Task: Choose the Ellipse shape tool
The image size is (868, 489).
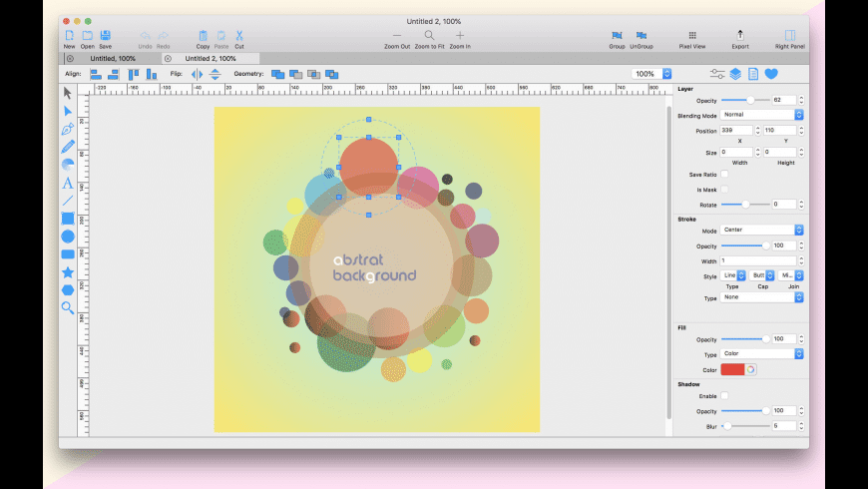Action: (x=68, y=237)
